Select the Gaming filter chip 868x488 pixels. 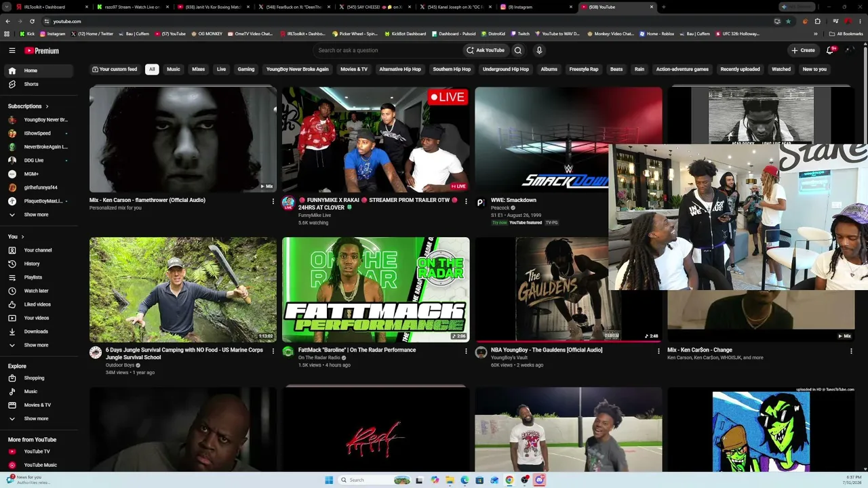point(246,69)
